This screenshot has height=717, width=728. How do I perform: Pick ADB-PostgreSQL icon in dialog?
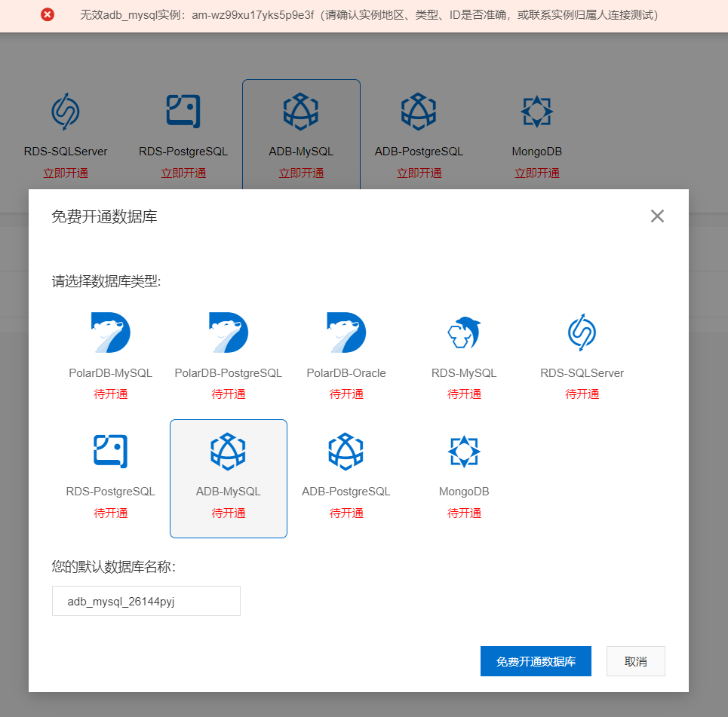pyautogui.click(x=346, y=451)
